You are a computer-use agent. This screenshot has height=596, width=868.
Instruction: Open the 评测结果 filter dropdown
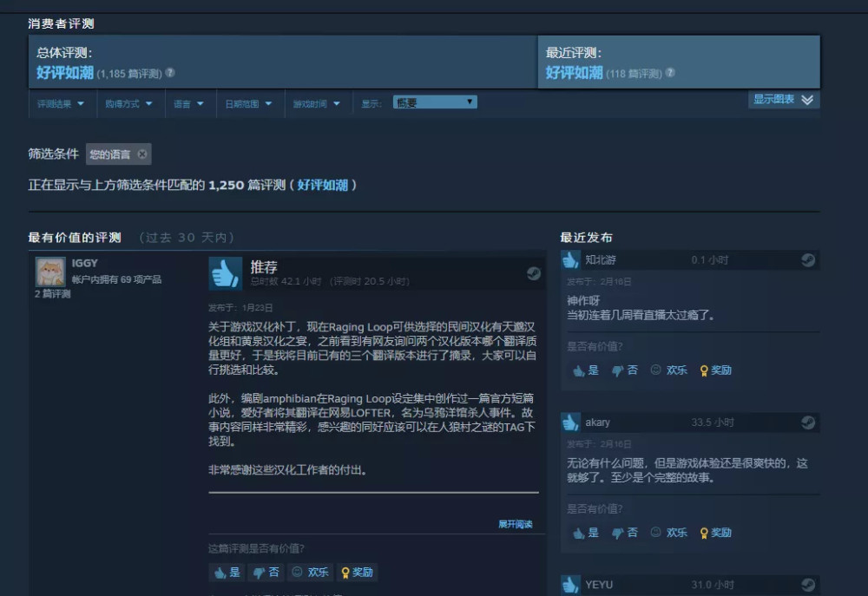click(61, 102)
